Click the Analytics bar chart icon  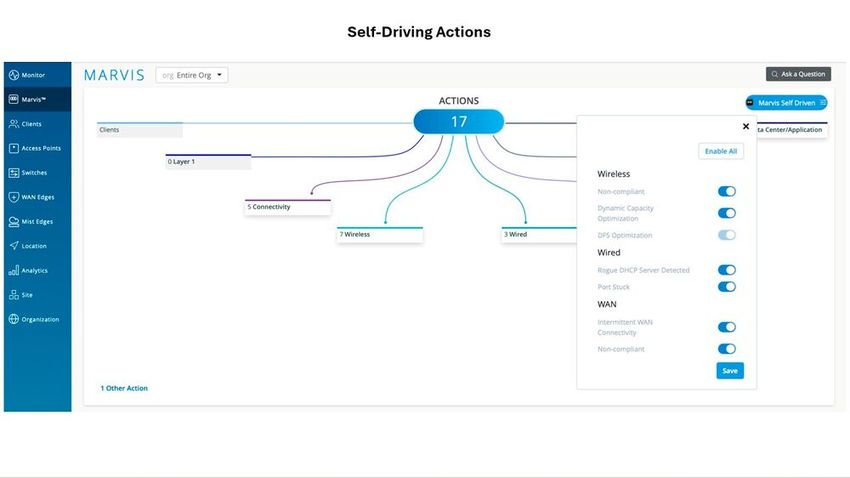coord(14,270)
